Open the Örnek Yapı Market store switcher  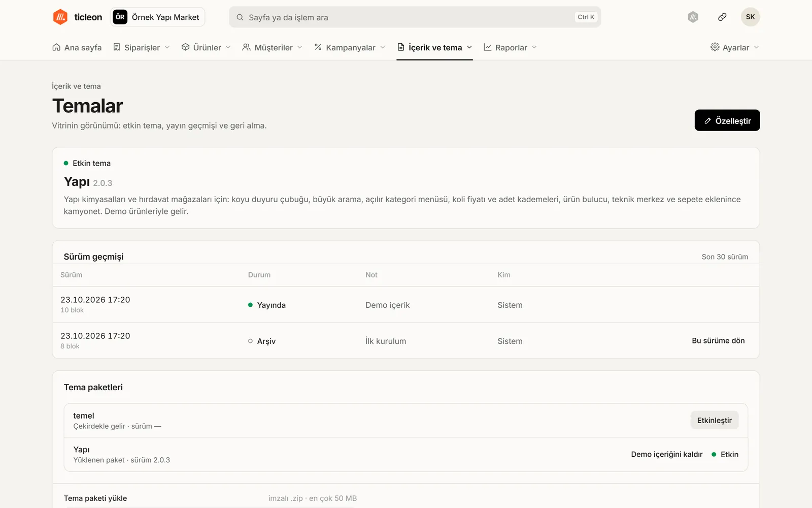click(x=157, y=17)
